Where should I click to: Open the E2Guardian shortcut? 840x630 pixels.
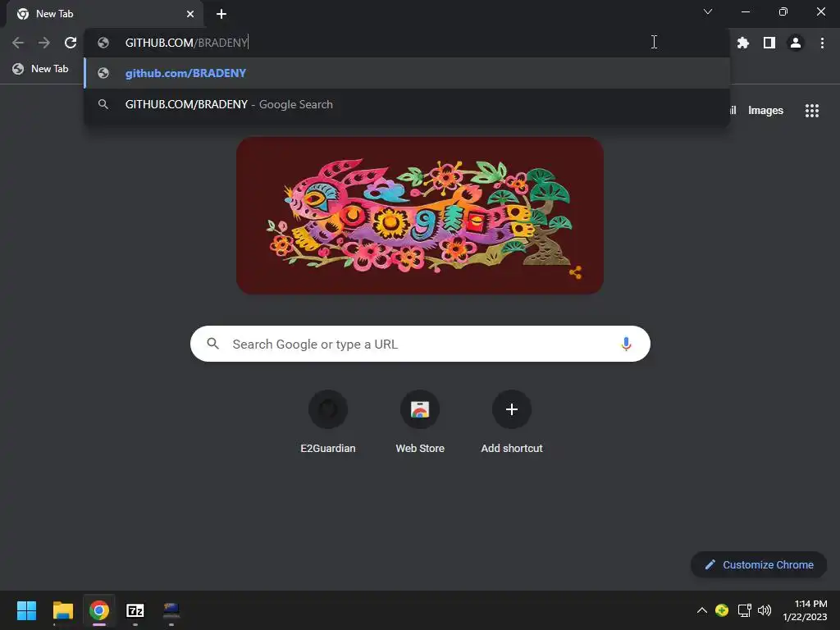click(x=328, y=422)
